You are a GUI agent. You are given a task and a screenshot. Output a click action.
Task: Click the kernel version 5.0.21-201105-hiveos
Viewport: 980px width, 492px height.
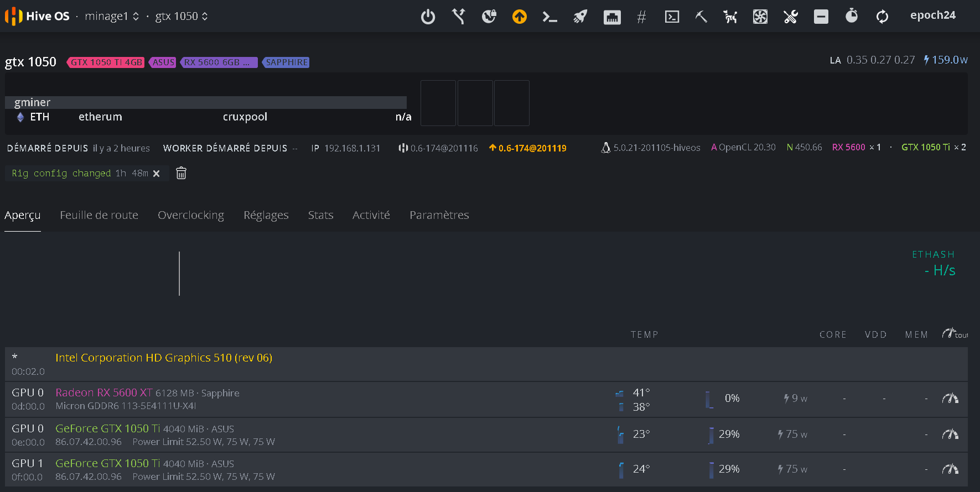pos(651,148)
